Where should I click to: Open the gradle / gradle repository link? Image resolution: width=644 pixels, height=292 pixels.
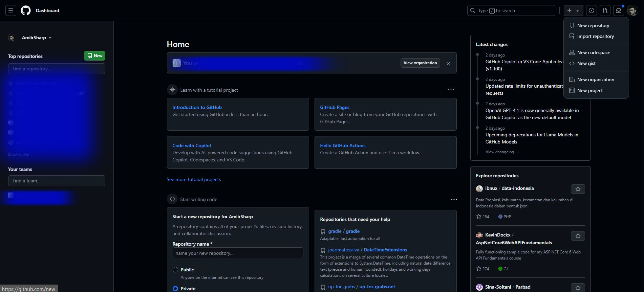pyautogui.click(x=344, y=231)
